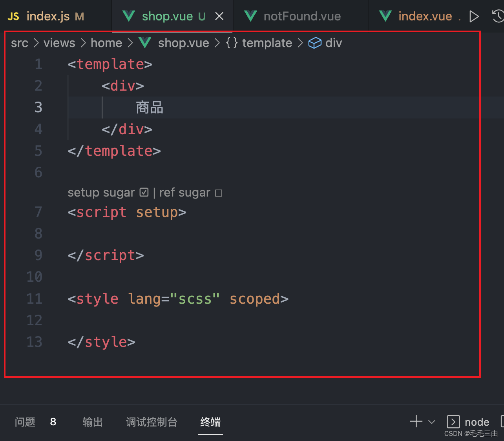This screenshot has height=441, width=504.
Task: Click the Run play icon in editor toolbar
Action: 474,16
